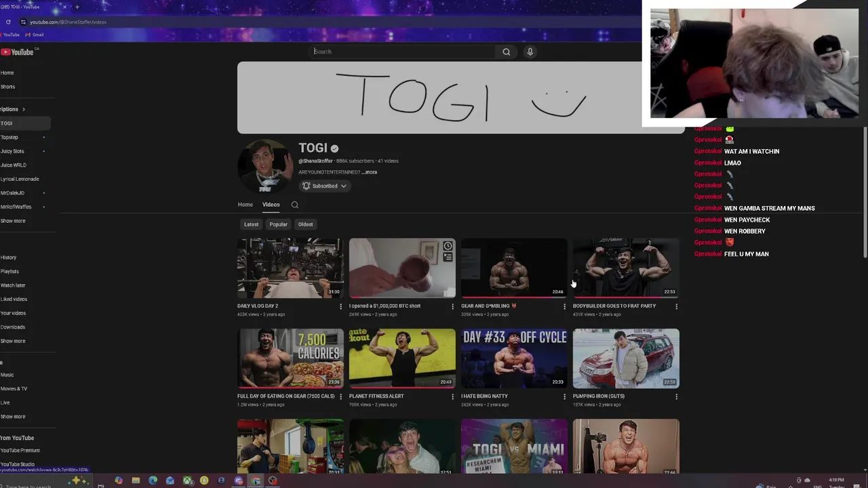The height and width of the screenshot is (488, 868).
Task: Focus the YouTube search field
Action: tap(403, 52)
